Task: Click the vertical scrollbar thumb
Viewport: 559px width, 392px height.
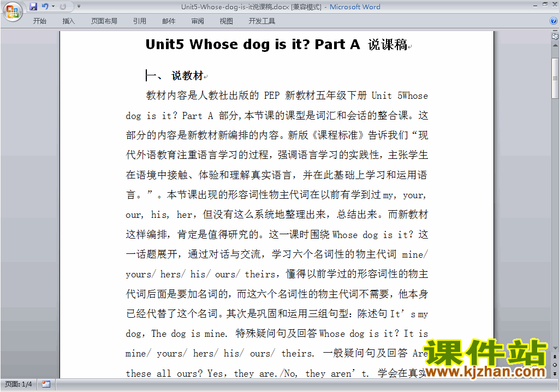Action: pos(555,78)
